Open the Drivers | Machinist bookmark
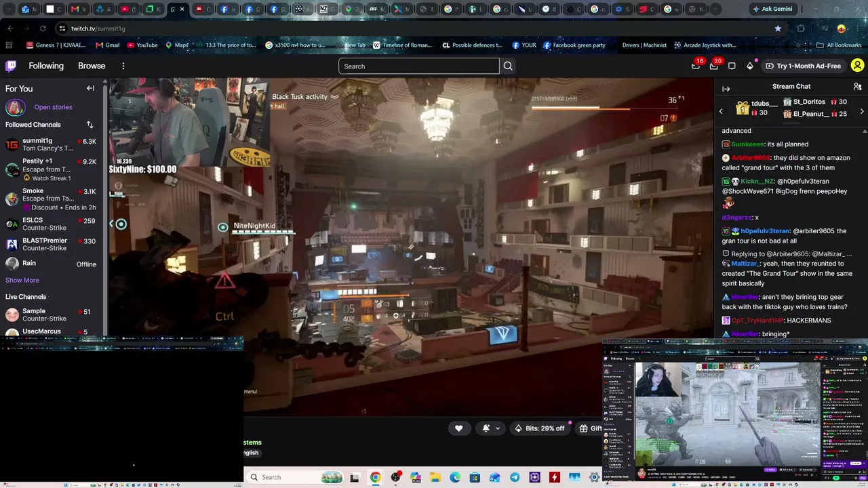The width and height of the screenshot is (868, 488). pyautogui.click(x=644, y=45)
